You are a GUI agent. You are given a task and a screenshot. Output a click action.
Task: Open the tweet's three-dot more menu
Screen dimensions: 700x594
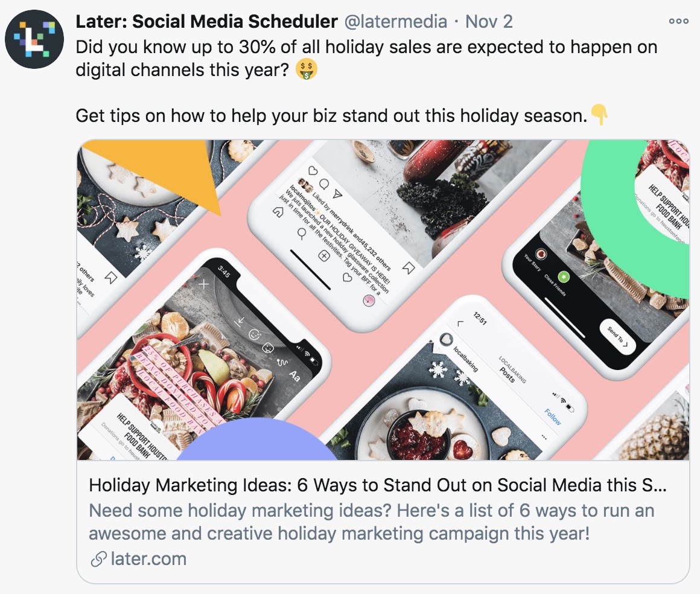(x=678, y=21)
